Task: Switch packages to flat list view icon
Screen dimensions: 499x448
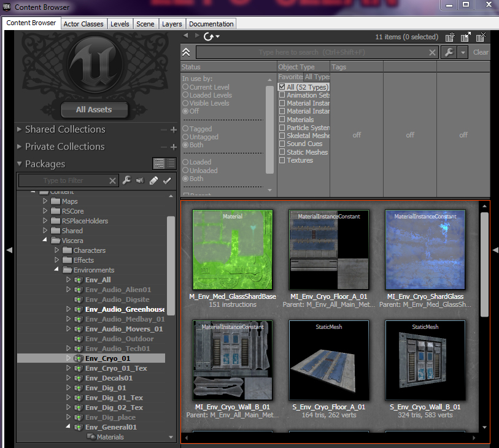Action: click(x=171, y=163)
